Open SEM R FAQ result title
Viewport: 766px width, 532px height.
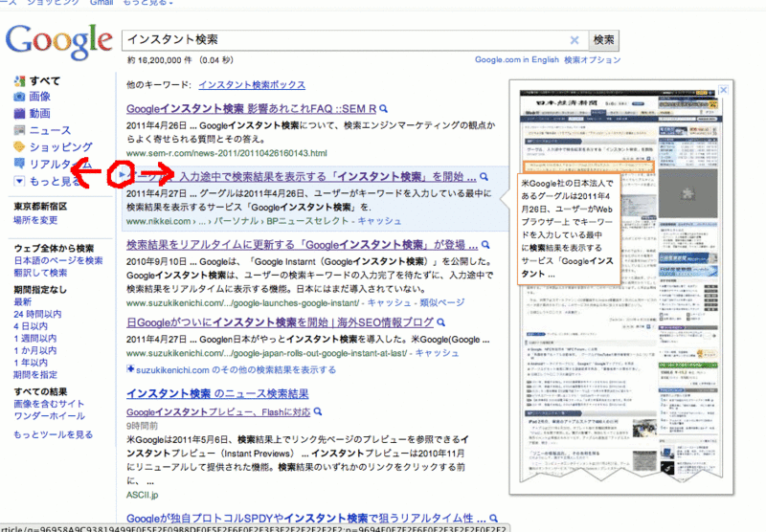coord(252,109)
